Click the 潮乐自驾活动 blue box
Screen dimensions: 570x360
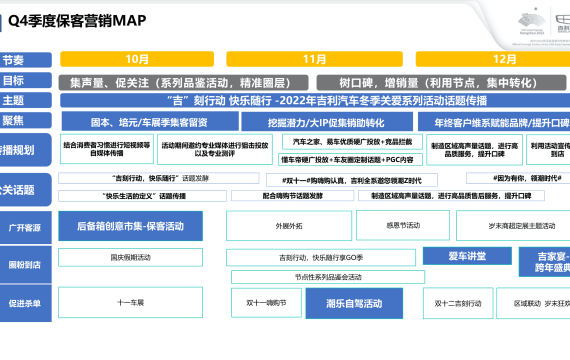pos(354,303)
